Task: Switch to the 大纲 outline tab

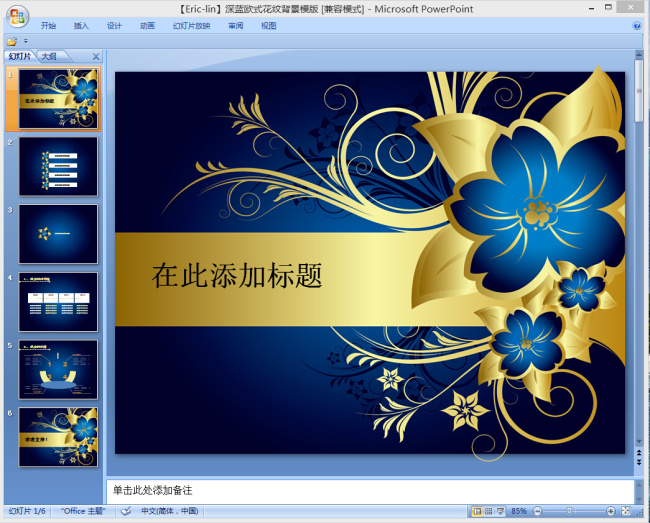Action: [49, 56]
